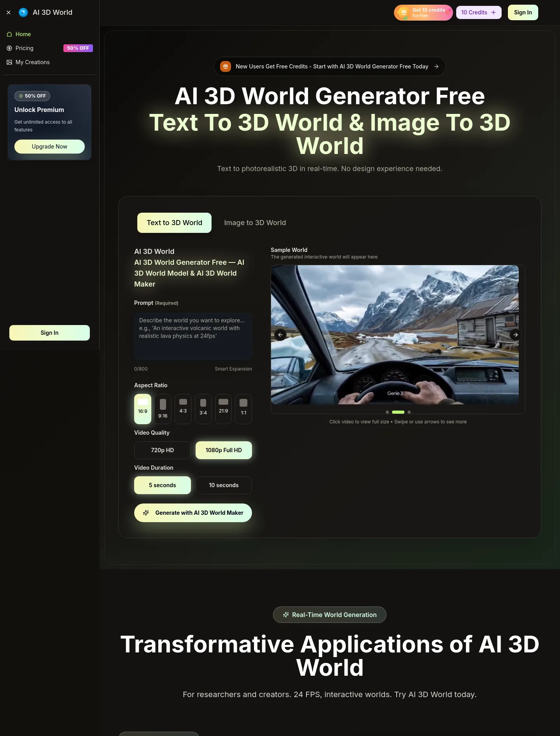Click the gift icon in the free credits banner
560x736 pixels.
(x=226, y=66)
